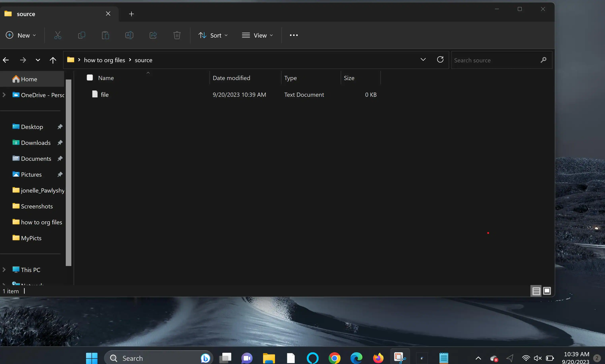The height and width of the screenshot is (364, 605).
Task: Switch to details view layout toggle
Action: [536, 291]
